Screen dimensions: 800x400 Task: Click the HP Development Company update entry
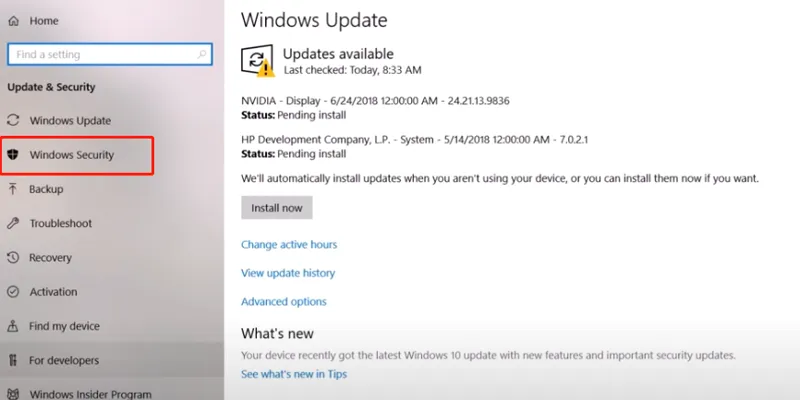[414, 139]
